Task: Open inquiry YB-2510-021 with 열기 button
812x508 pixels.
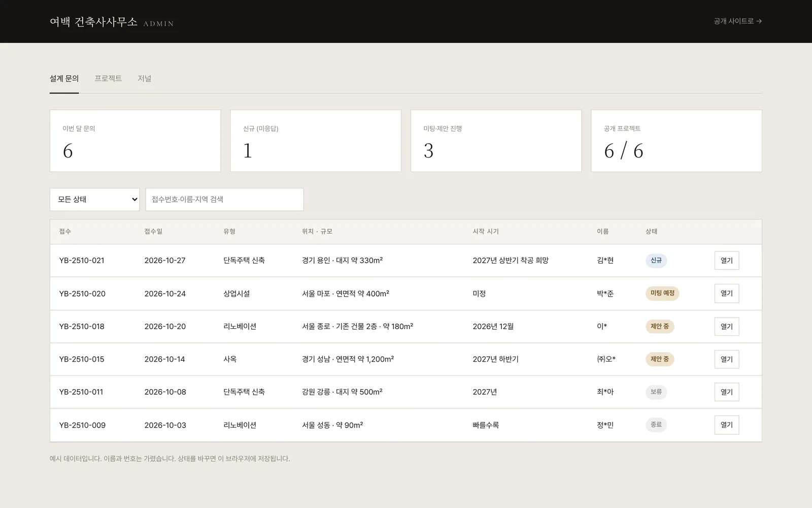Action: pos(727,261)
